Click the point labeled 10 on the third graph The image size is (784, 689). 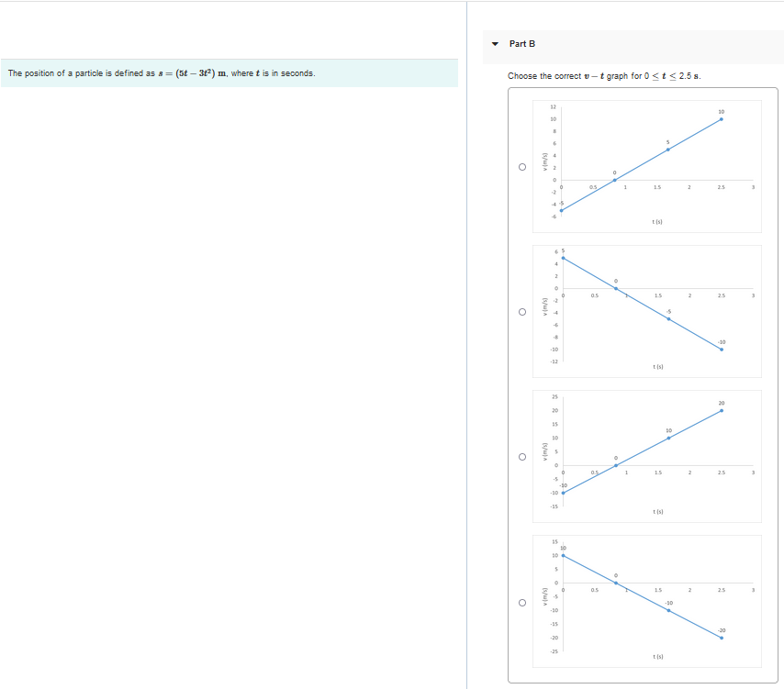click(x=667, y=438)
